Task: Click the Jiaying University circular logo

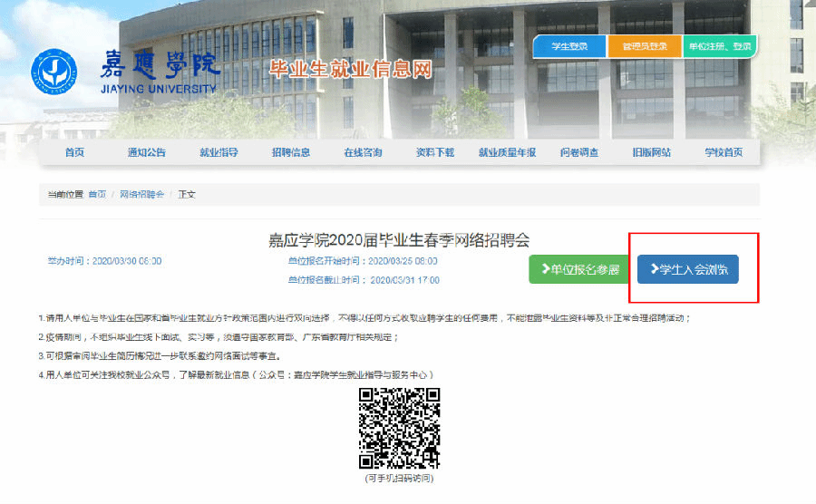Action: 57,72
